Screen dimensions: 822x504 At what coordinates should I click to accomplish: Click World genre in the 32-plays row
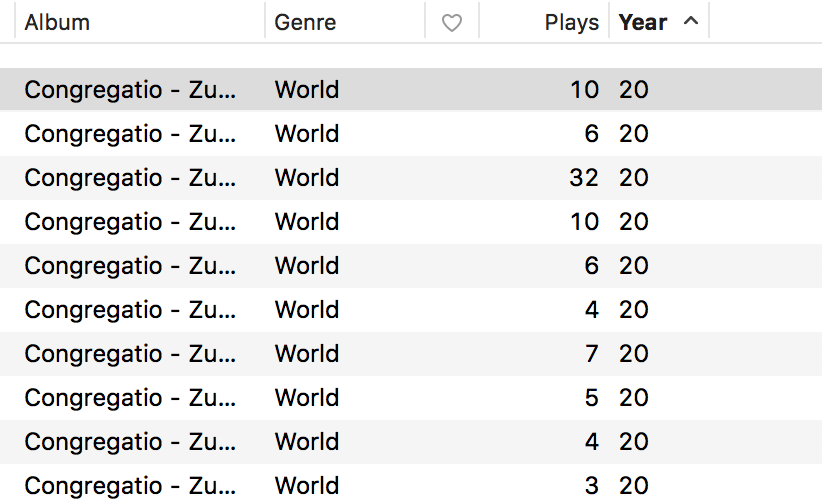pos(307,178)
